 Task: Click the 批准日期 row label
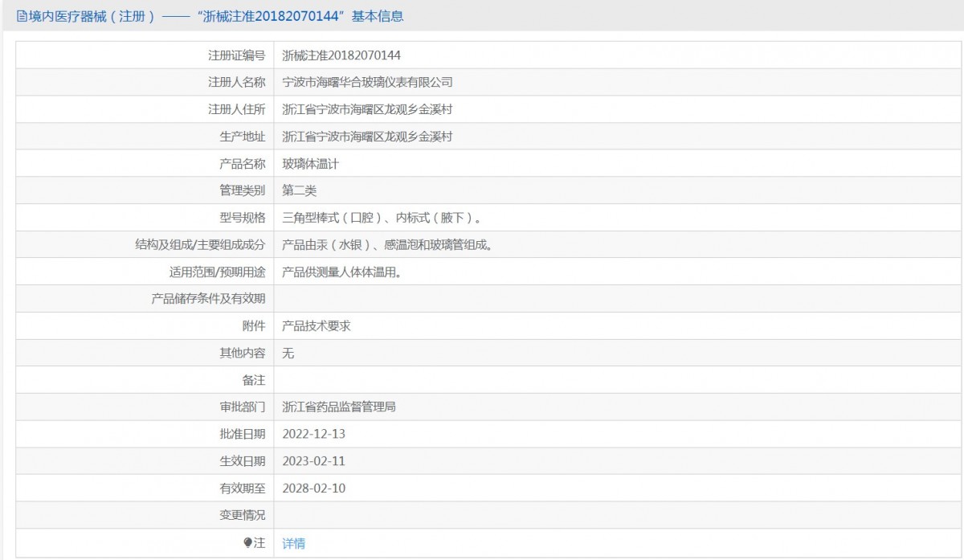click(242, 434)
